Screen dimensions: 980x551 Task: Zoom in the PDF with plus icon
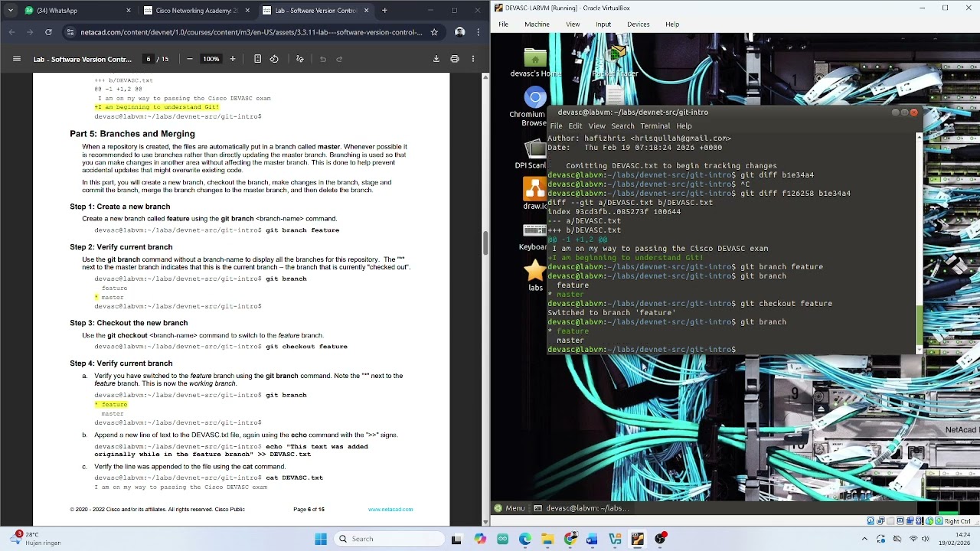click(233, 59)
